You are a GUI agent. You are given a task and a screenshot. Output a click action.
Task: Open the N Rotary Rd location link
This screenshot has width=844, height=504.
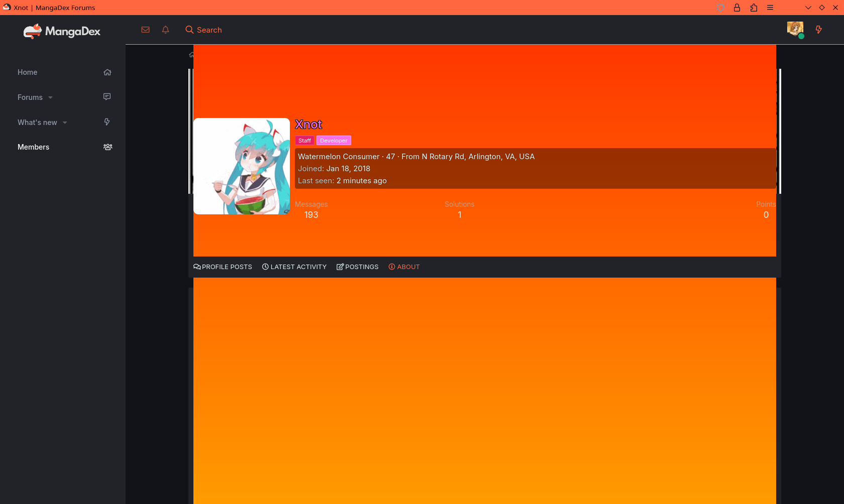coord(478,157)
